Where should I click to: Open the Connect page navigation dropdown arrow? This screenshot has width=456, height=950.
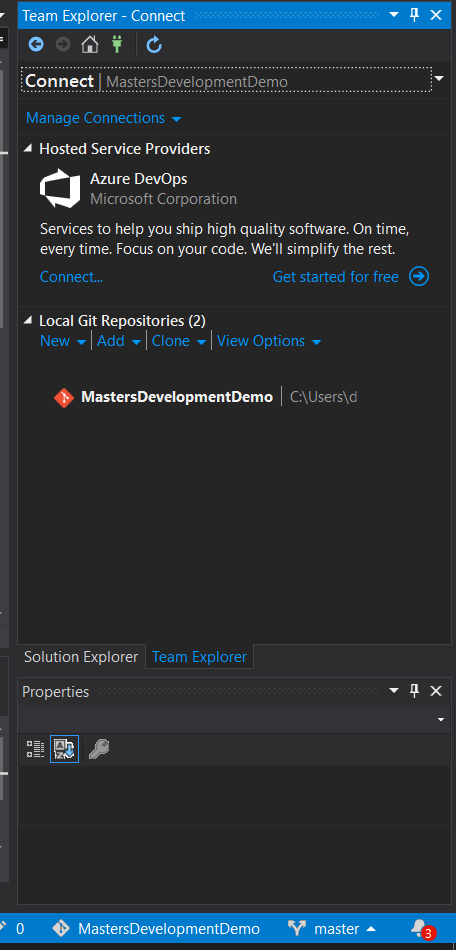coord(440,79)
